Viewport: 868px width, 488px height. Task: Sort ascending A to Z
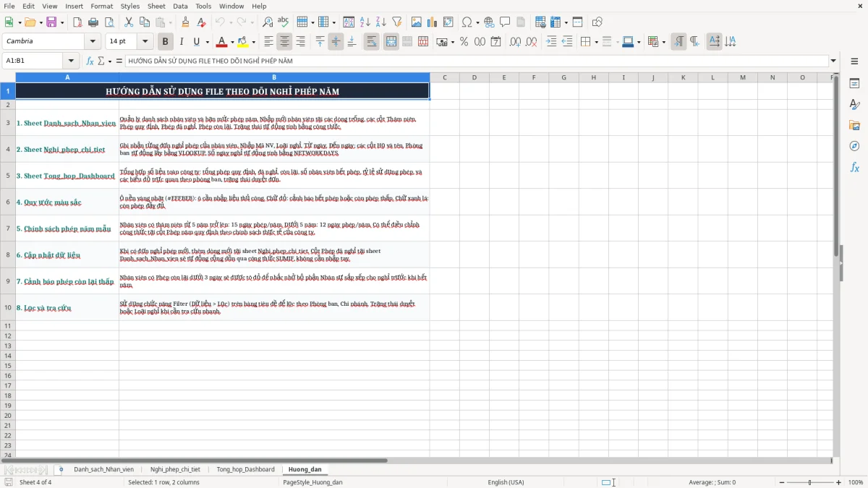coord(365,22)
